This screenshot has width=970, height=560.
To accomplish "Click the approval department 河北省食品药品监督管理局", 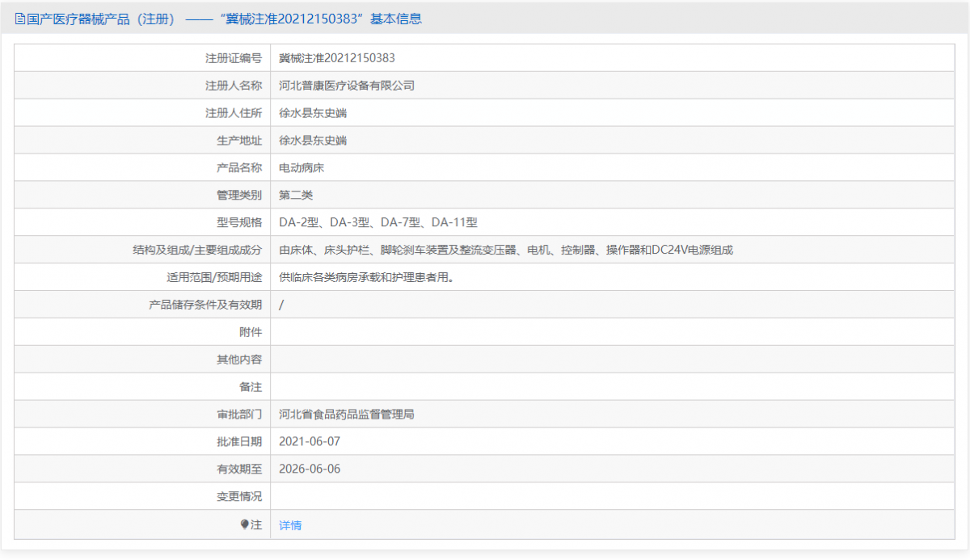I will [x=347, y=415].
